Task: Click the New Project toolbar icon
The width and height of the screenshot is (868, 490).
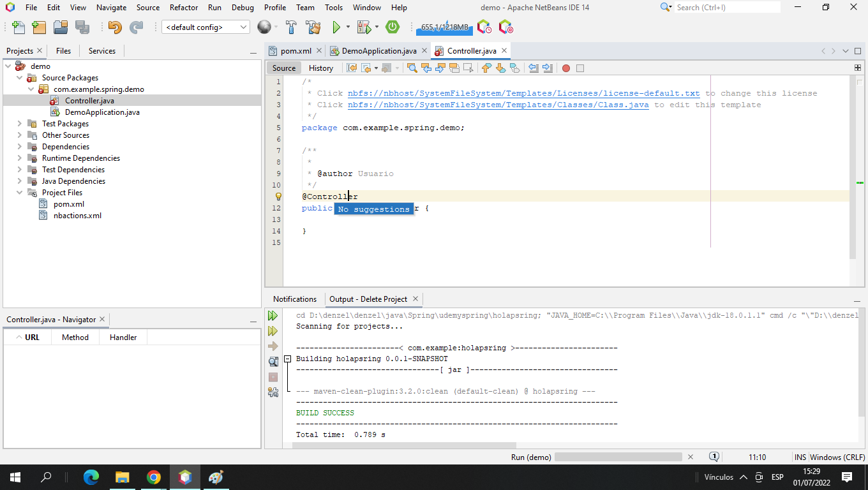Action: point(39,27)
